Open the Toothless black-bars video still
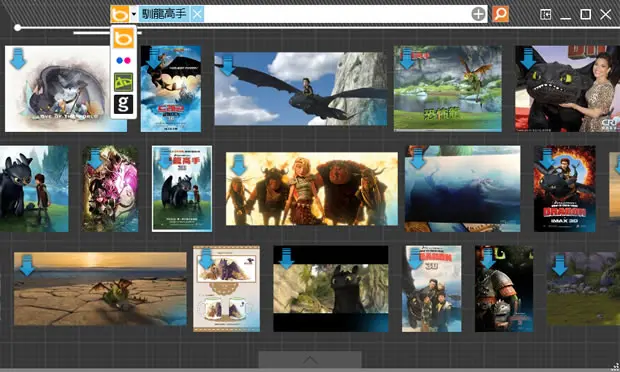Screen dimensions: 620x372 (x=331, y=289)
